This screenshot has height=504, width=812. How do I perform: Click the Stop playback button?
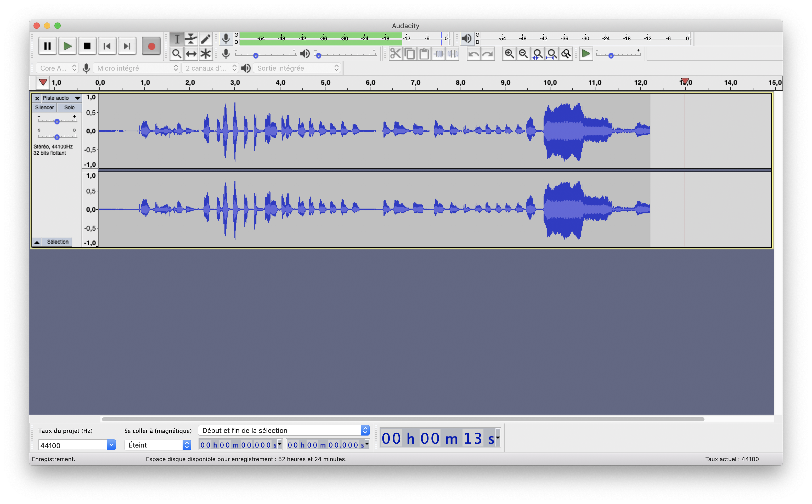[x=87, y=46]
